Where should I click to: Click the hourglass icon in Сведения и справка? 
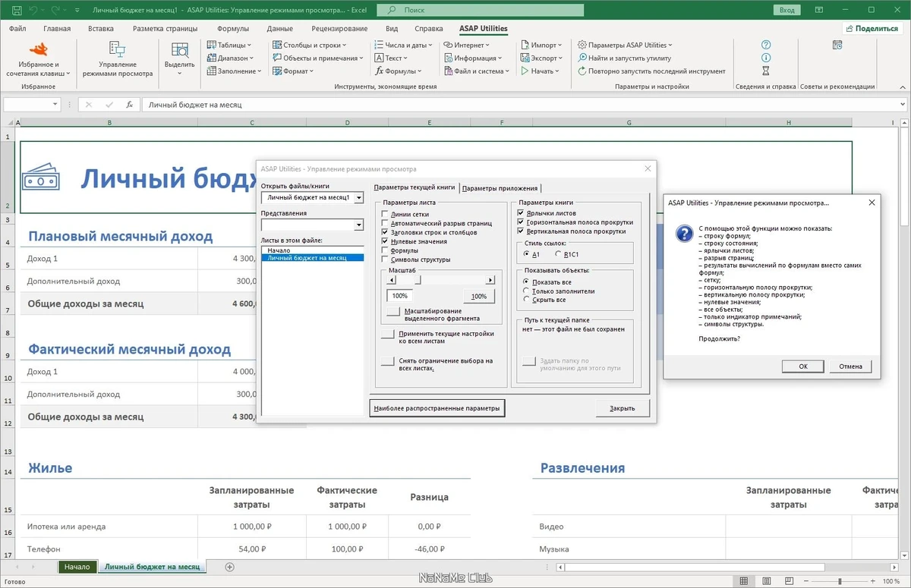coord(766,71)
